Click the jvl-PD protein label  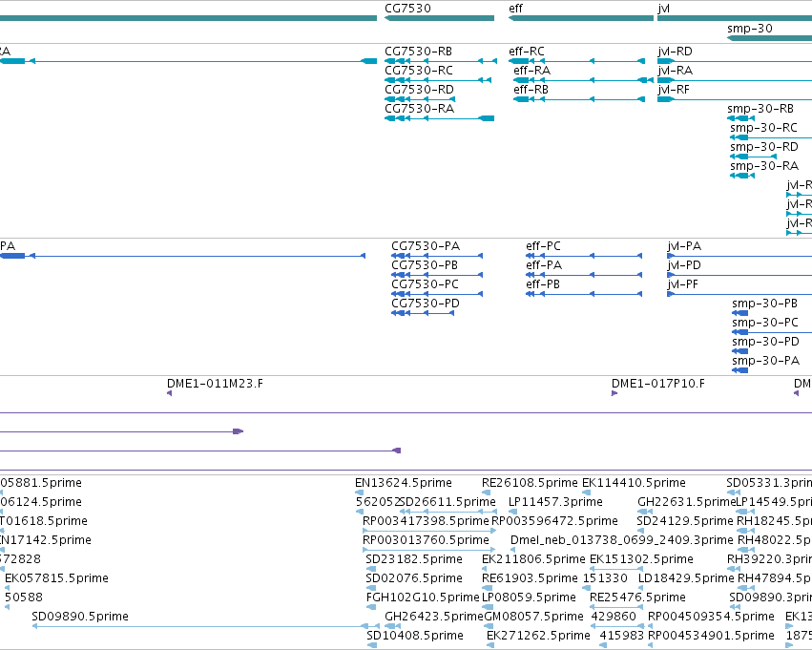(x=684, y=265)
